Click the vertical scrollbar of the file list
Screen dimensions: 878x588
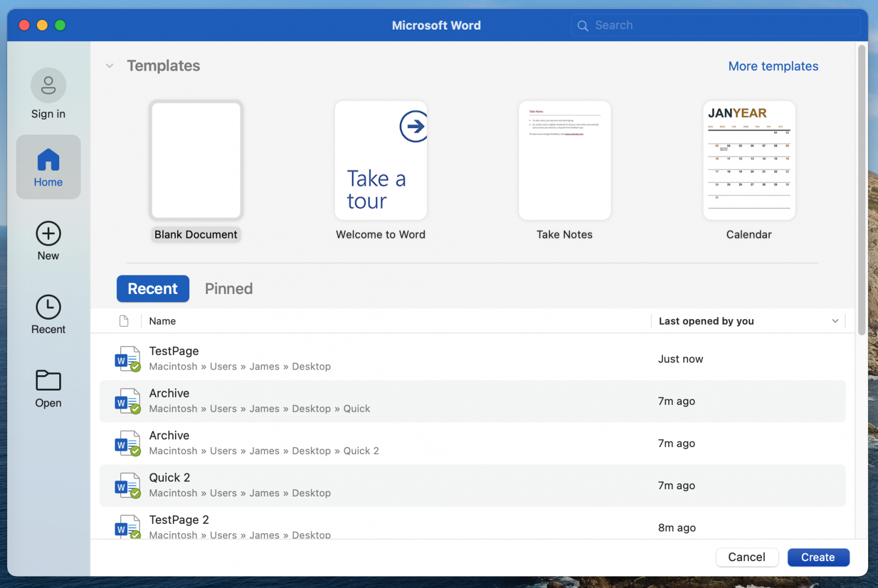[862, 190]
